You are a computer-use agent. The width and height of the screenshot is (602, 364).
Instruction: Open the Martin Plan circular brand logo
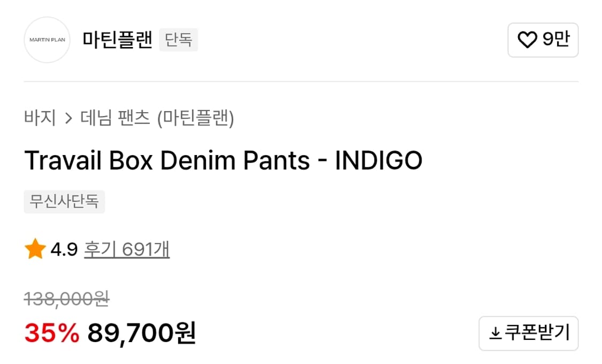tap(47, 40)
